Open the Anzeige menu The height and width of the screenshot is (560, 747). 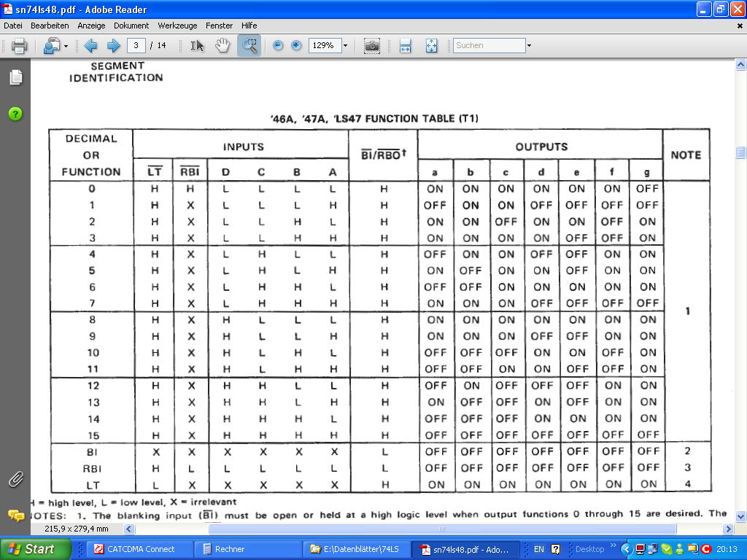(91, 26)
